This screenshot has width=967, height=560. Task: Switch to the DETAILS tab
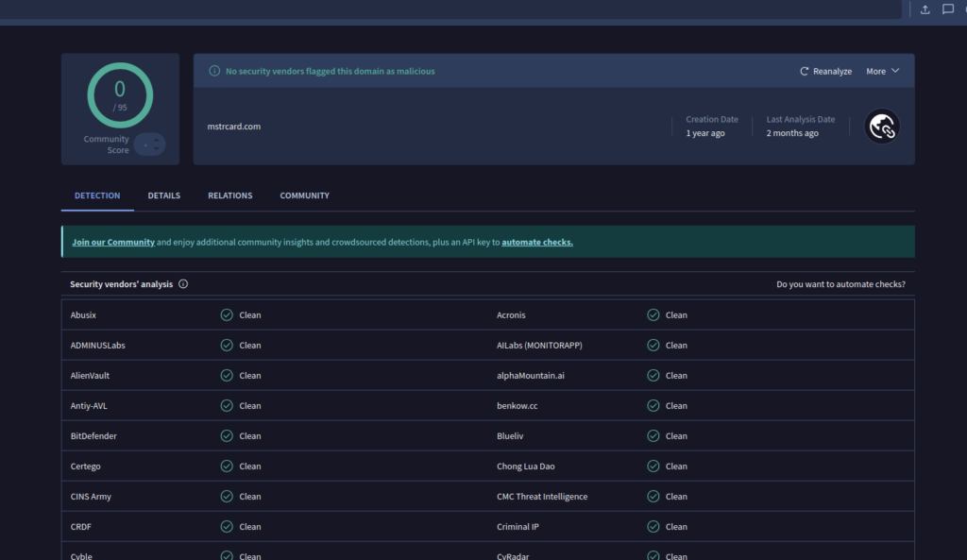pyautogui.click(x=163, y=195)
